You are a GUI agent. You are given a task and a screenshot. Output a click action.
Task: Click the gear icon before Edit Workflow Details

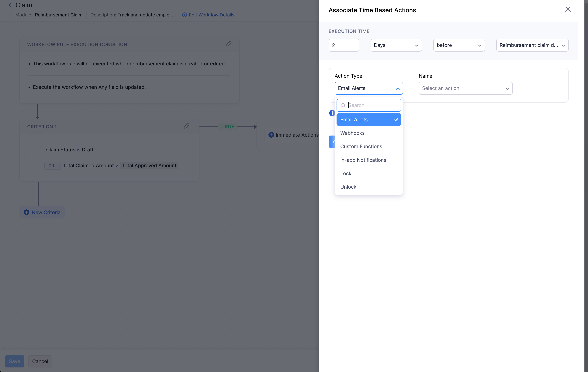(184, 15)
